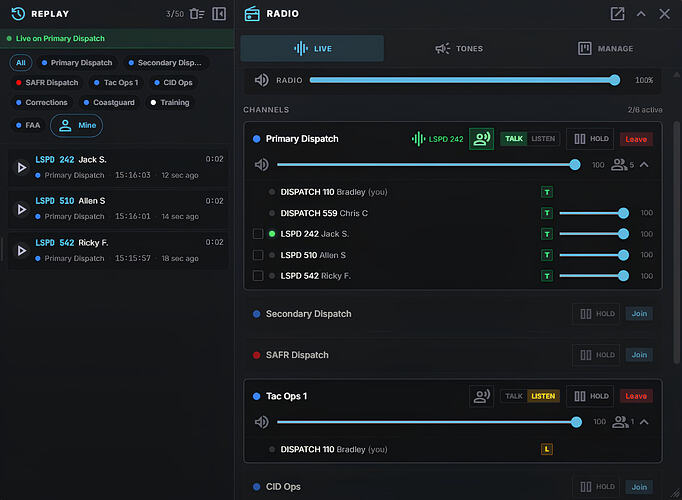Toggle HOLD on Secondary Dispatch
Image resolution: width=682 pixels, height=500 pixels.
596,313
